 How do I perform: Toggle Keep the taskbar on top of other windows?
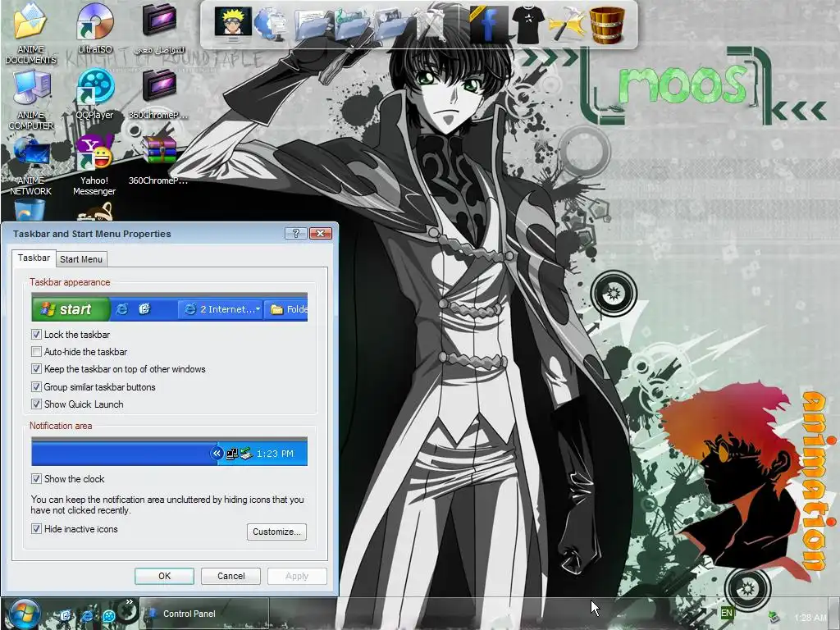coord(36,368)
